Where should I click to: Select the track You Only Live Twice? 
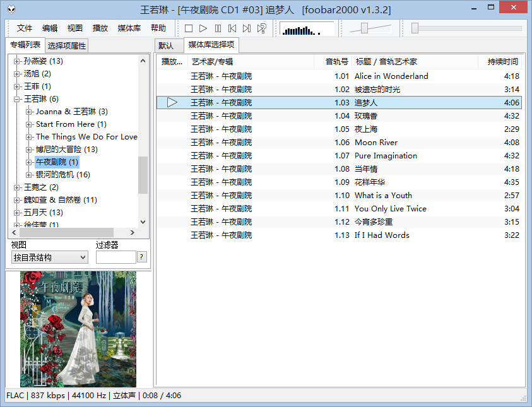click(x=340, y=209)
